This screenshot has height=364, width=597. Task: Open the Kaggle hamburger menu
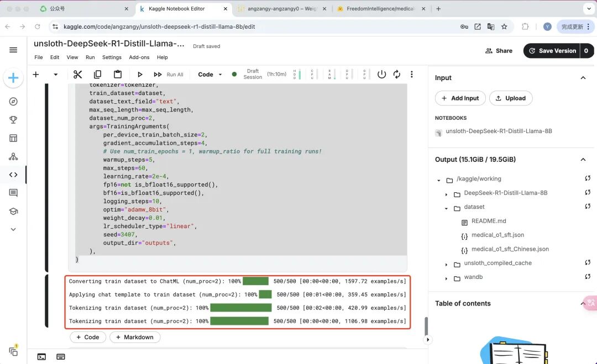[x=13, y=50]
